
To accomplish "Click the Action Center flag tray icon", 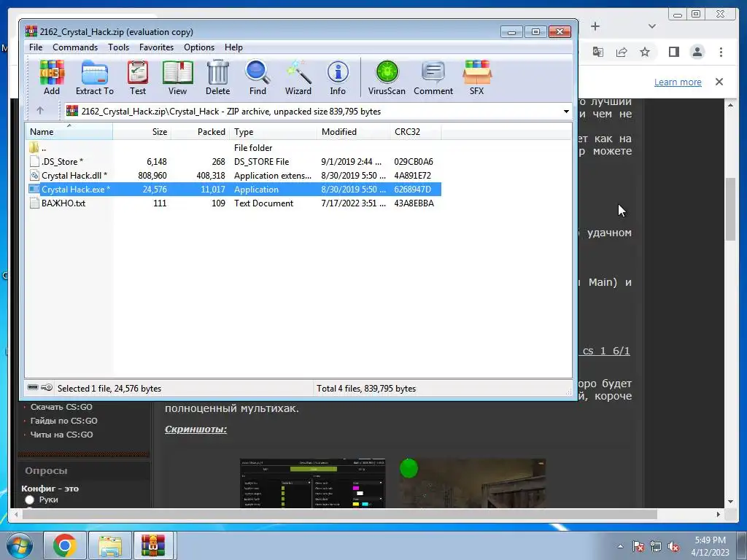I will point(638,546).
